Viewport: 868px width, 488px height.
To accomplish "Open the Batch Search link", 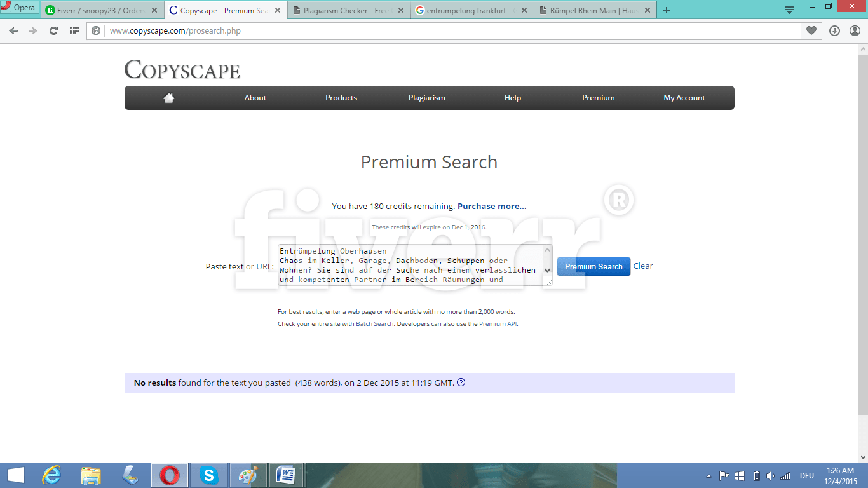I will pyautogui.click(x=374, y=324).
